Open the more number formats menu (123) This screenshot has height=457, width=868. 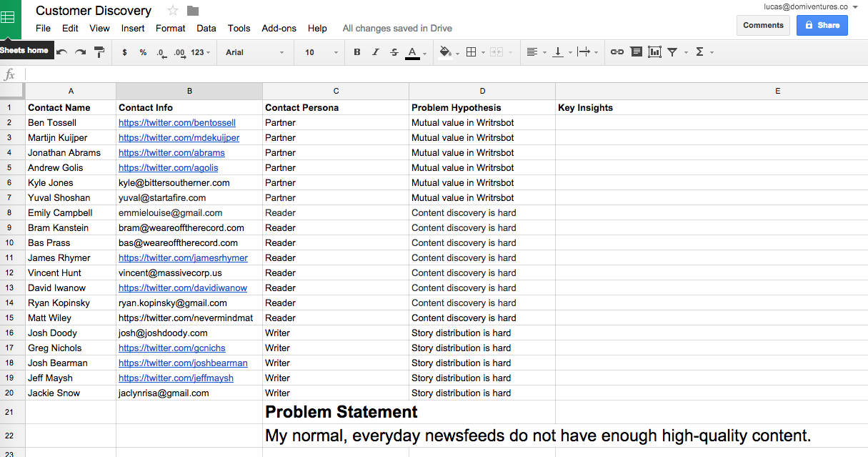201,52
